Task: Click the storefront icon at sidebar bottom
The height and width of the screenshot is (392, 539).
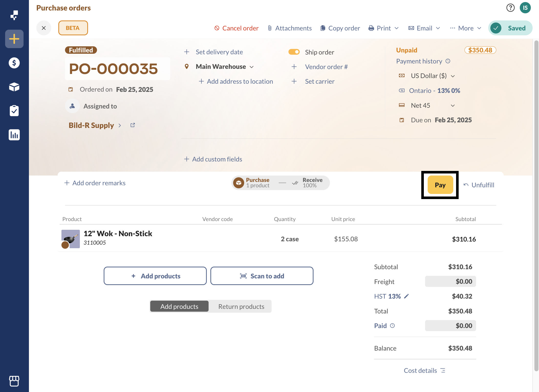Action: 14,381
